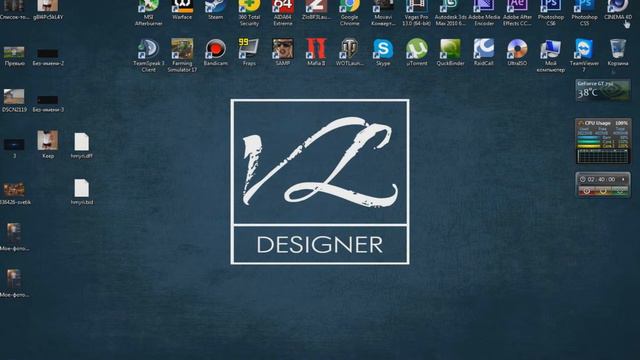Select the Keep image file
Screen dimensions: 640x360
(x=48, y=144)
